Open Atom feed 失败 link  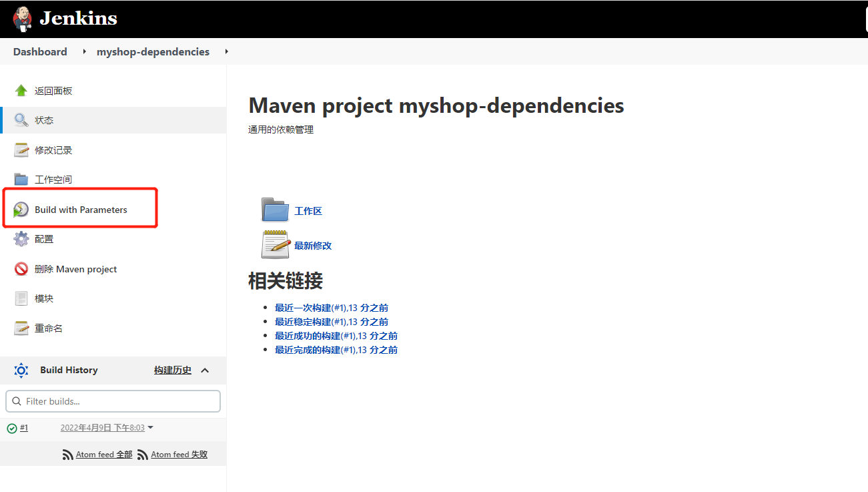click(x=179, y=455)
